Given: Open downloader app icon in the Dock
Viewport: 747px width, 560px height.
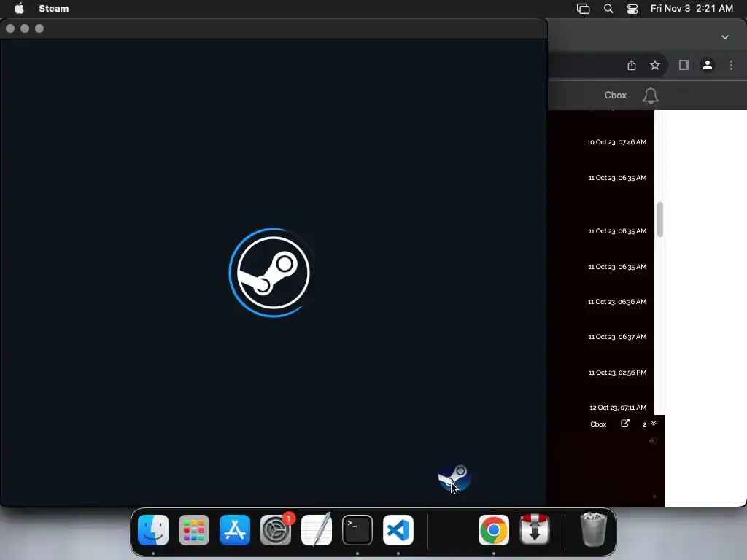Looking at the screenshot, I should [535, 530].
